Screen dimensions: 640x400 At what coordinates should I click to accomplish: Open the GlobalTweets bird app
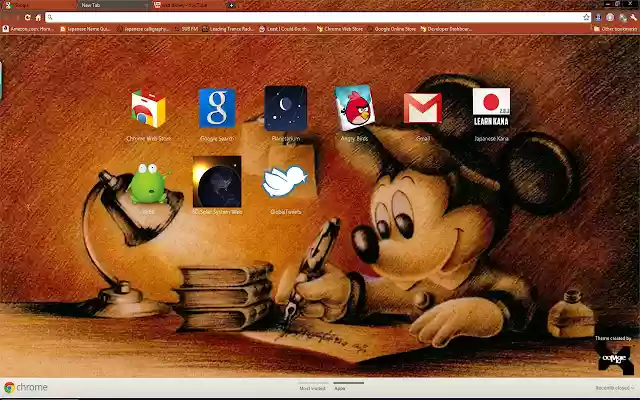point(285,181)
